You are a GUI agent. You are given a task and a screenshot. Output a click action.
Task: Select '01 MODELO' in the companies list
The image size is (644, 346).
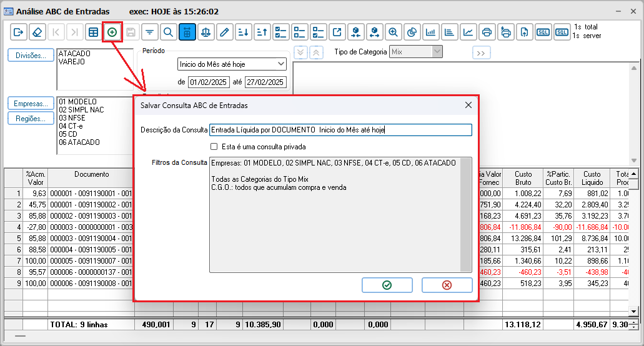77,101
